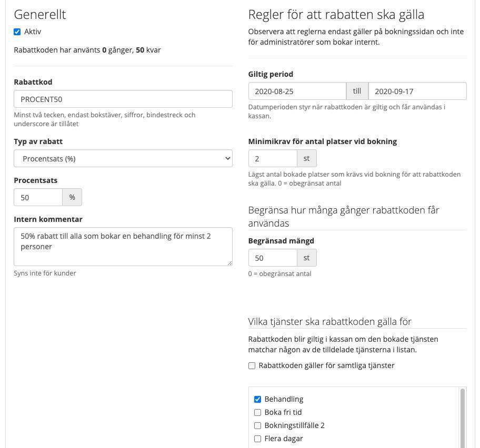Check the Flera dagar service
Screen dimensions: 480x448
click(x=257, y=439)
